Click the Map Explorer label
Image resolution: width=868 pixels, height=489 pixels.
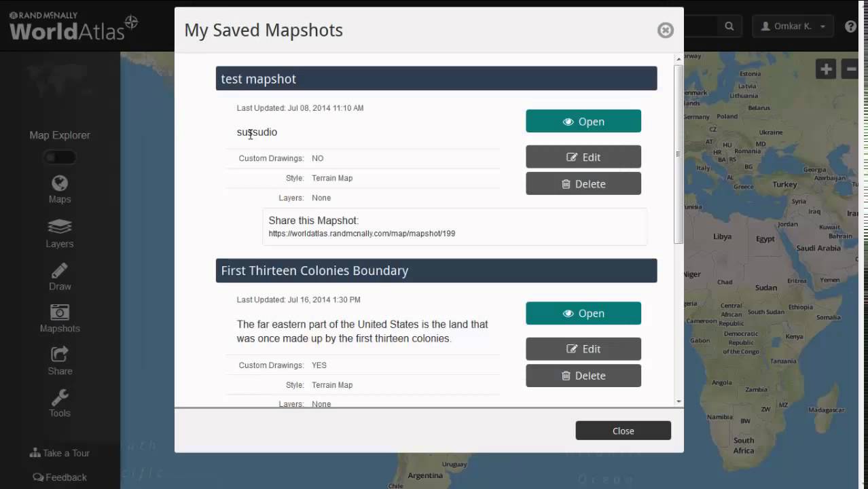[60, 135]
